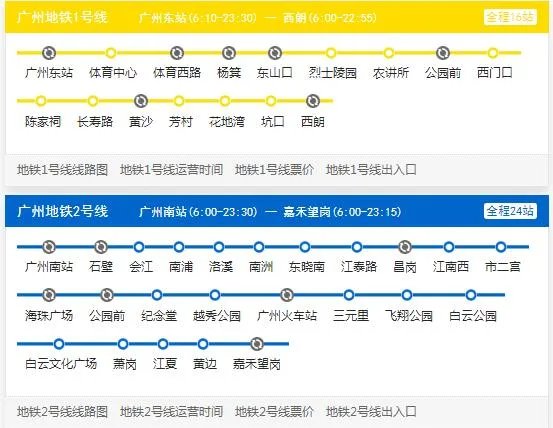Click Line 1 公园前 transfer station icon

click(x=443, y=53)
